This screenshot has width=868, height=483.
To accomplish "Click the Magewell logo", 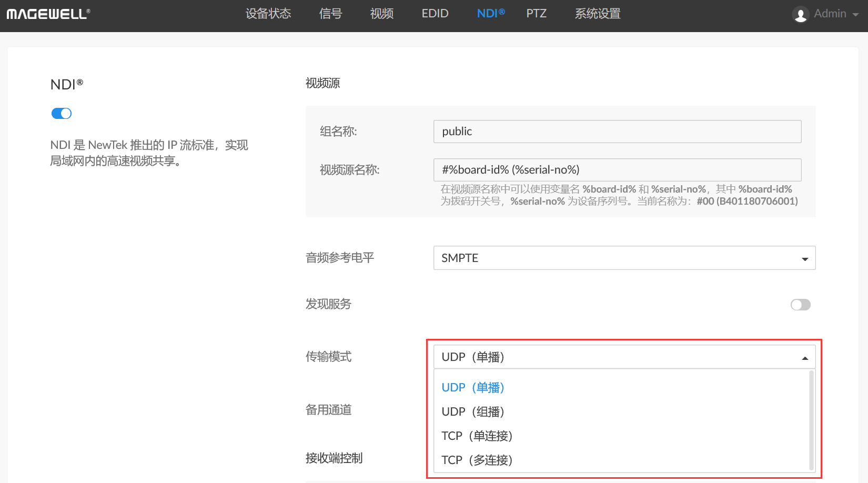I will (48, 14).
